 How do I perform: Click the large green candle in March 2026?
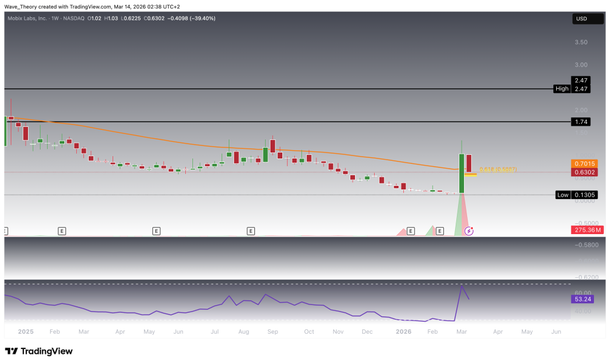pyautogui.click(x=461, y=173)
